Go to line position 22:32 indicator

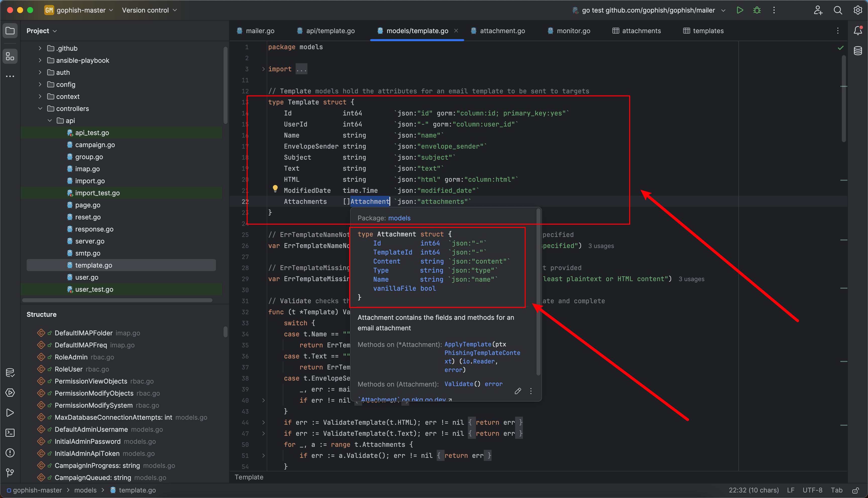tap(753, 490)
